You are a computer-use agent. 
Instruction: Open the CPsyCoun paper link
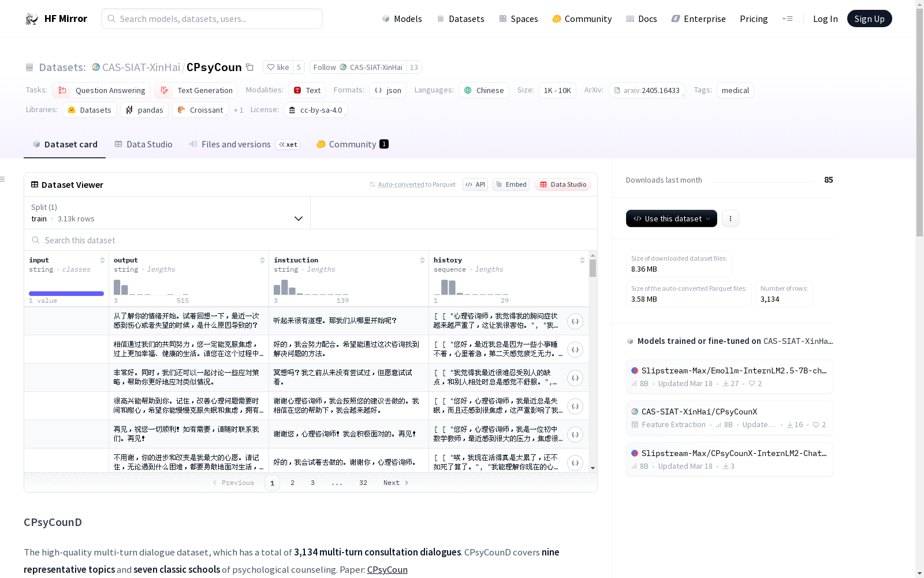[x=387, y=569]
